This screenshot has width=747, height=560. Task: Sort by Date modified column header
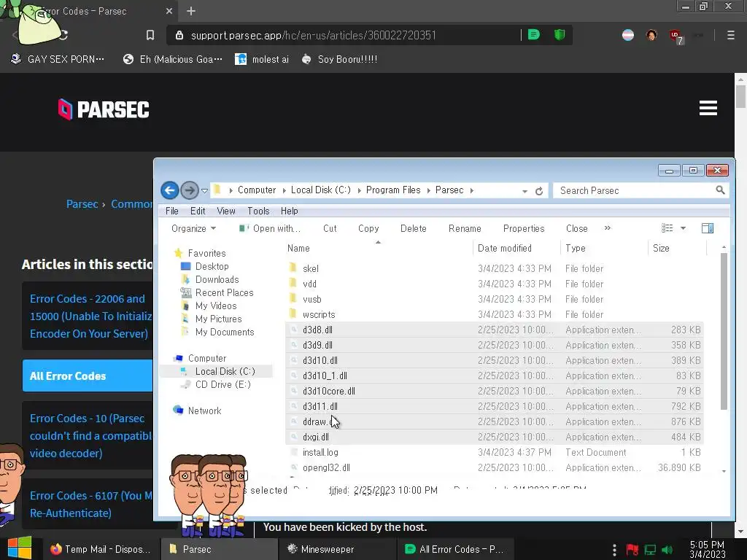[505, 248]
